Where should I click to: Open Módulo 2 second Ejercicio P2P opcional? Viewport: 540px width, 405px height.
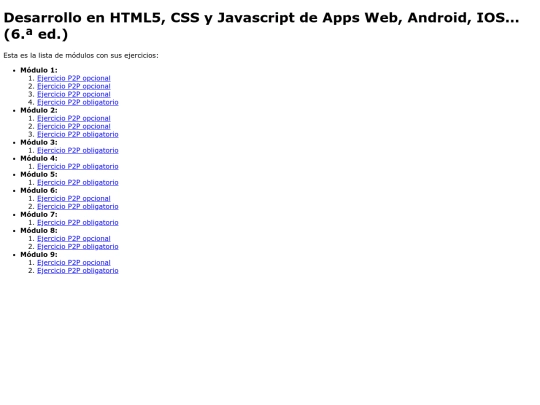pyautogui.click(x=74, y=126)
